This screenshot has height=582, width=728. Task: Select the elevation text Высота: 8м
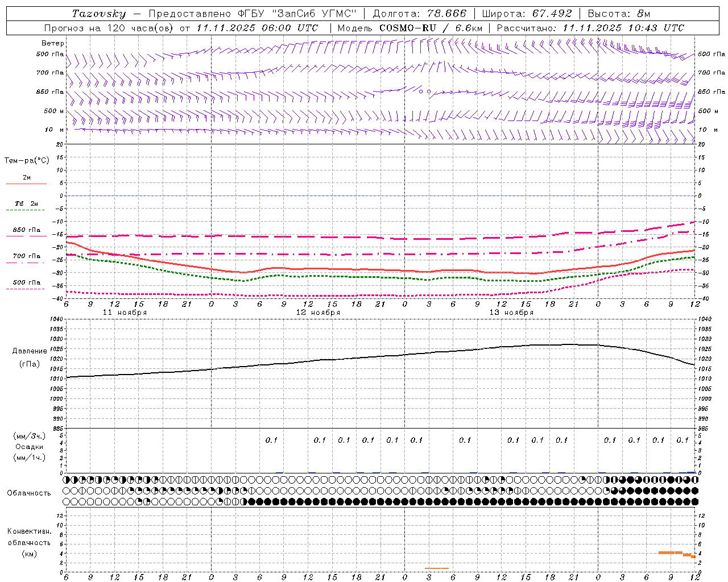pyautogui.click(x=619, y=14)
